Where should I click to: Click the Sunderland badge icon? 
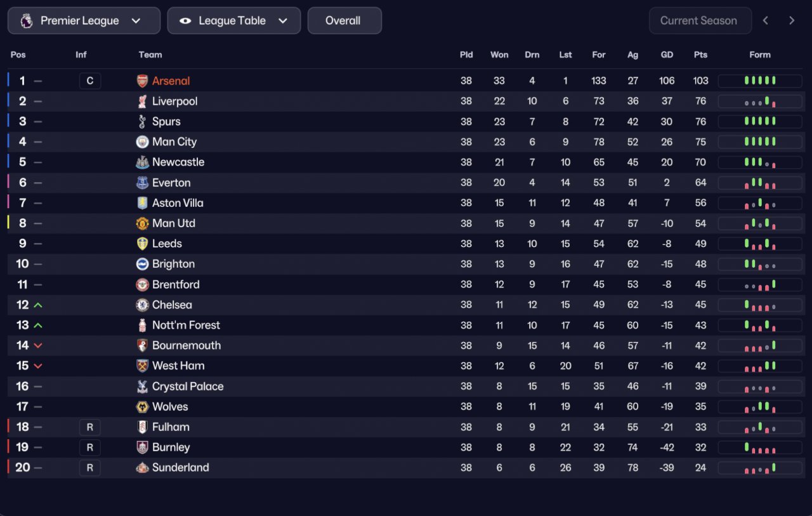point(142,468)
